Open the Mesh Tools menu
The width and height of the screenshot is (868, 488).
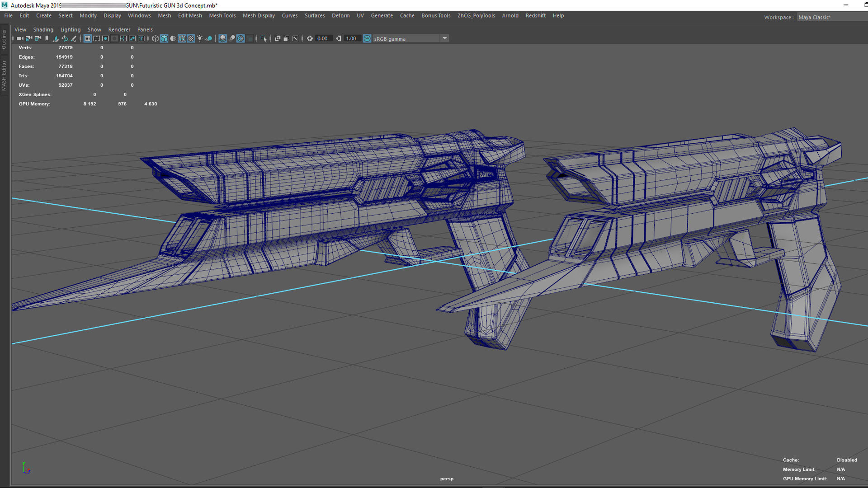[x=222, y=15]
